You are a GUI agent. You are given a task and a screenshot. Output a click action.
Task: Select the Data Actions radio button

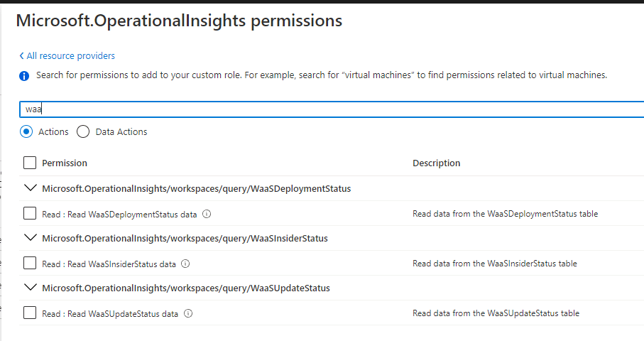(83, 131)
